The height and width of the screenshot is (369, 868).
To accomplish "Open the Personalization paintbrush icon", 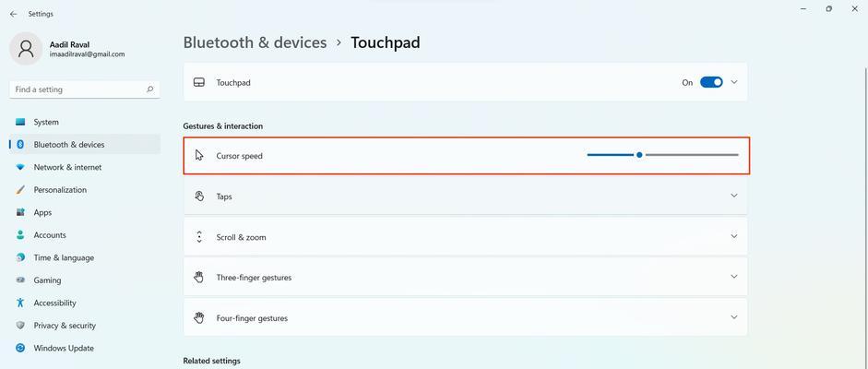I will click(20, 190).
